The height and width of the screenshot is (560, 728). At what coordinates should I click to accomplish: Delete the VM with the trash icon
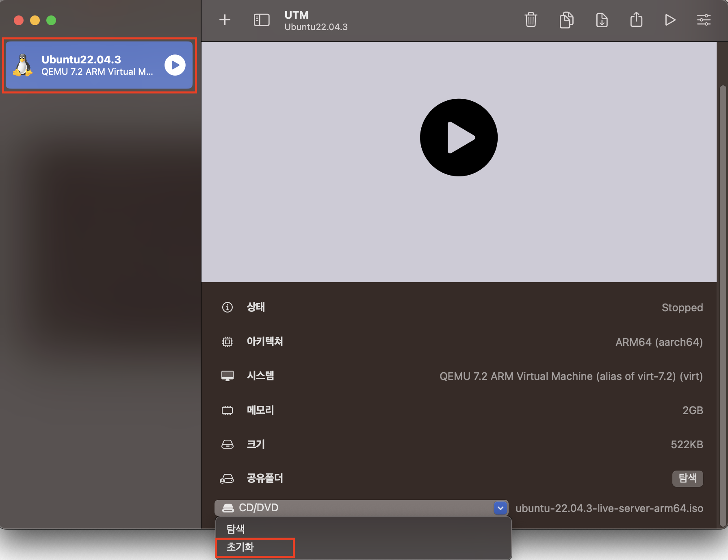[x=531, y=20]
